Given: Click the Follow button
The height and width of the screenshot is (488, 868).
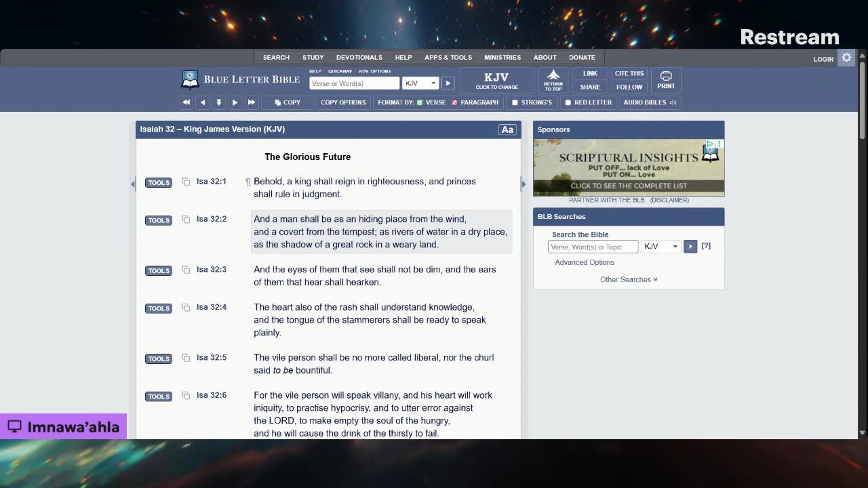Looking at the screenshot, I should pos(629,87).
